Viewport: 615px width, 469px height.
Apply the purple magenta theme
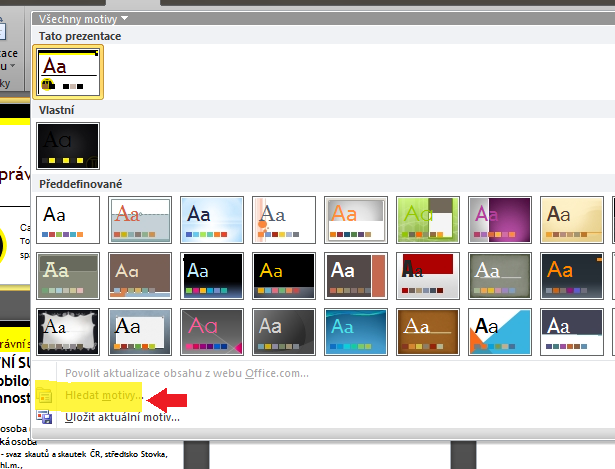tap(500, 219)
